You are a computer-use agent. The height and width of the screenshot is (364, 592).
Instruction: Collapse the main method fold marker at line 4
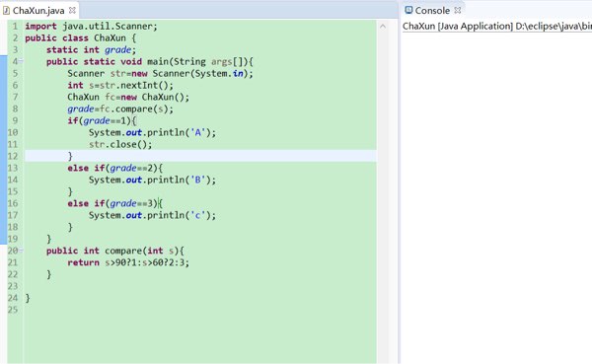point(21,61)
